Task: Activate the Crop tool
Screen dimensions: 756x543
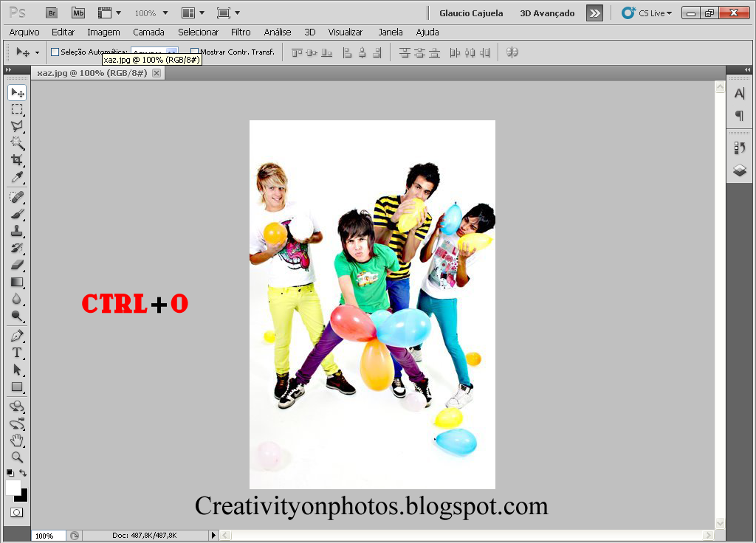Action: pos(17,160)
